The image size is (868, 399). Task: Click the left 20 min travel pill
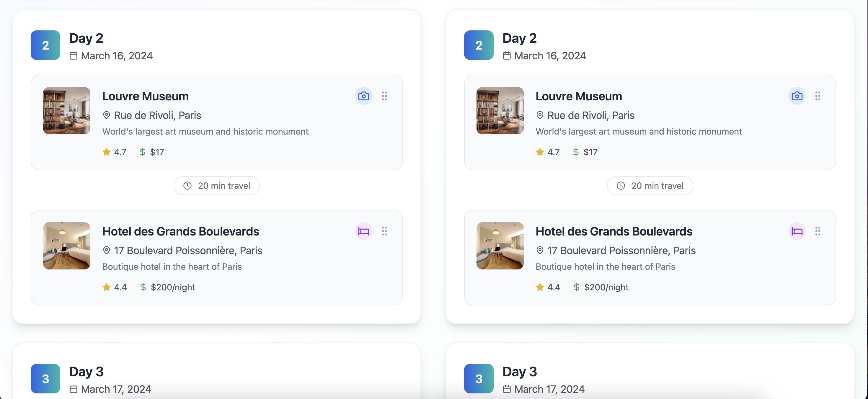(x=217, y=186)
